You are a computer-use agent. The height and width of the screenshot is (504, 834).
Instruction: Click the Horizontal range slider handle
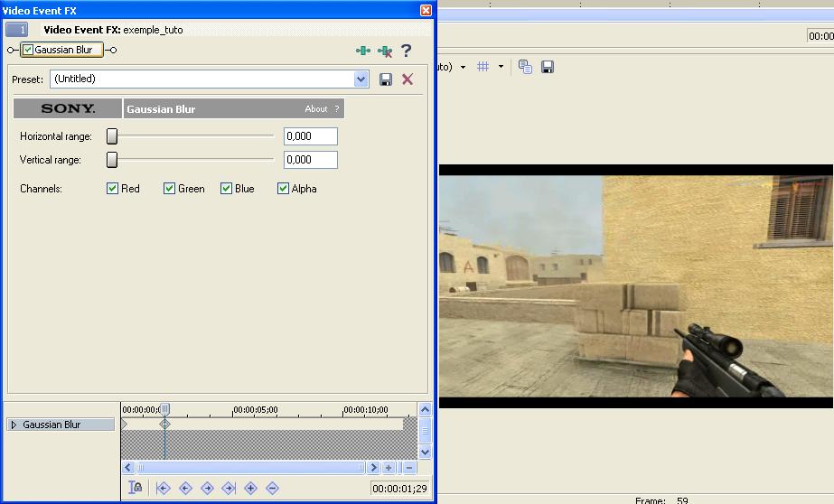[x=112, y=136]
